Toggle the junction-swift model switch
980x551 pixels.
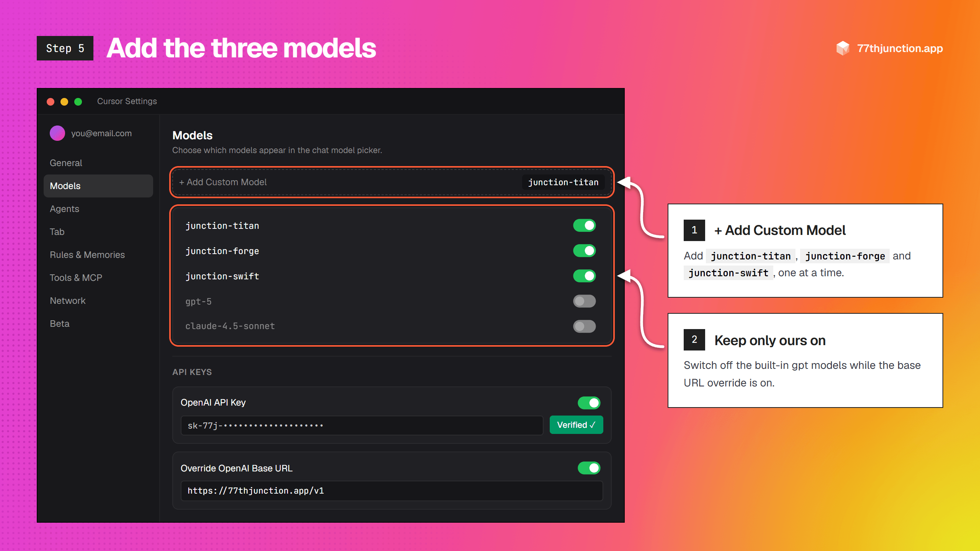pyautogui.click(x=584, y=276)
